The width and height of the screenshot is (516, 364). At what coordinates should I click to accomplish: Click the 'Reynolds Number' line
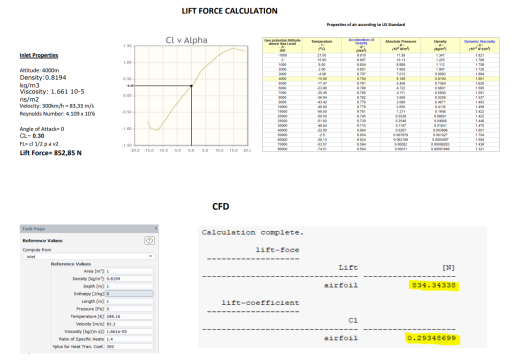[57, 114]
